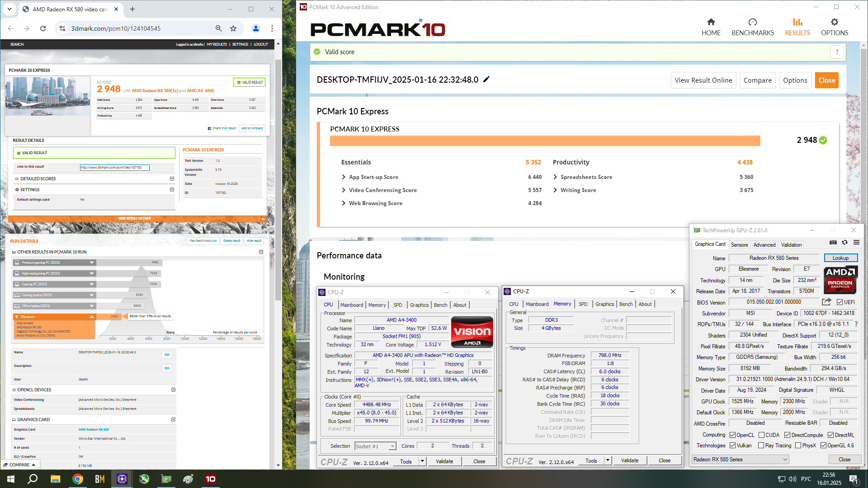Open the Validation tab in GPU-Z
This screenshot has height=488, width=868.
[791, 245]
